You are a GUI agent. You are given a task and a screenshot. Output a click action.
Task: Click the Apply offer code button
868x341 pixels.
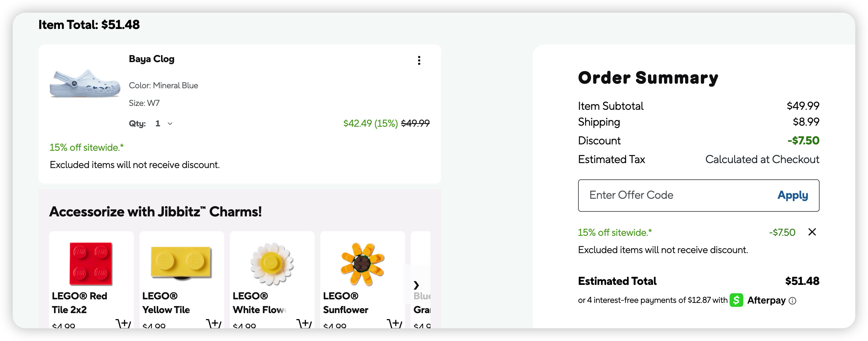pyautogui.click(x=792, y=195)
